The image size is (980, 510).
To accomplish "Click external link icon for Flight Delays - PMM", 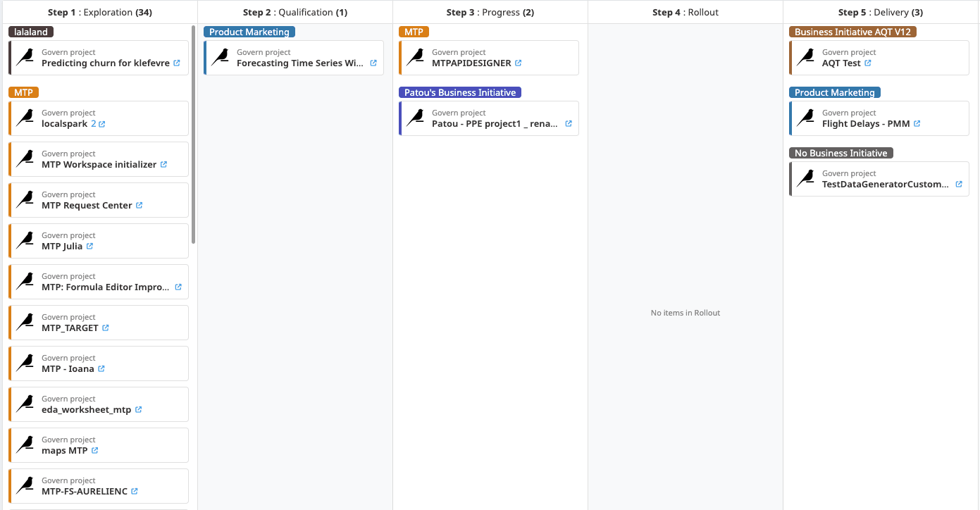I will pyautogui.click(x=917, y=124).
